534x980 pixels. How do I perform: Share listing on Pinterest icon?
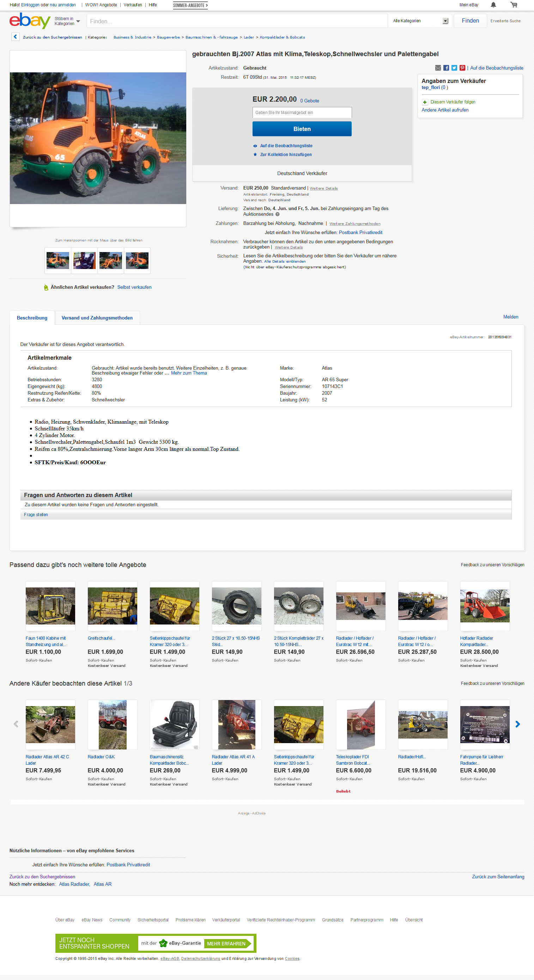462,68
